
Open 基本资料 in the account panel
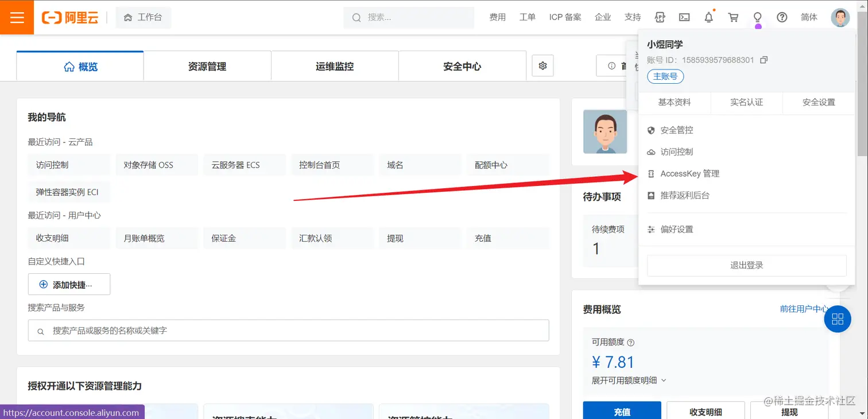pyautogui.click(x=675, y=102)
